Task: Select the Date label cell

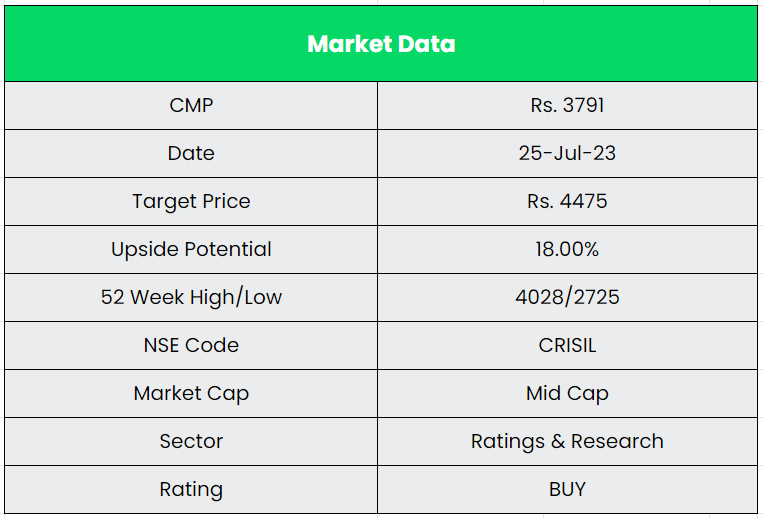Action: tap(191, 153)
